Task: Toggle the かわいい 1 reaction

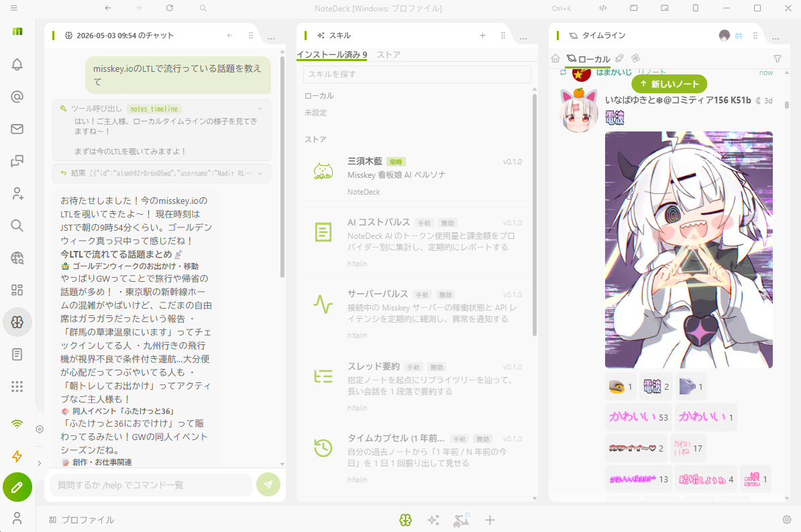Action: pyautogui.click(x=706, y=417)
